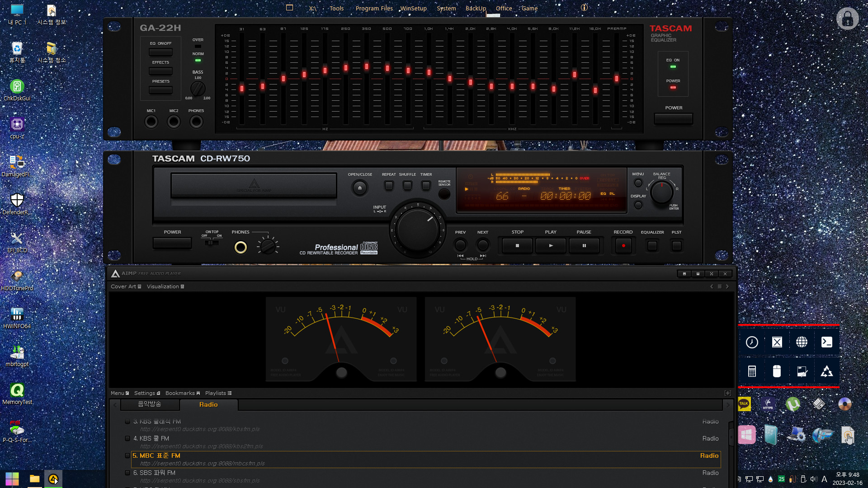Toggle the TIMER button on the deck
This screenshot has width=868, height=488.
(426, 185)
